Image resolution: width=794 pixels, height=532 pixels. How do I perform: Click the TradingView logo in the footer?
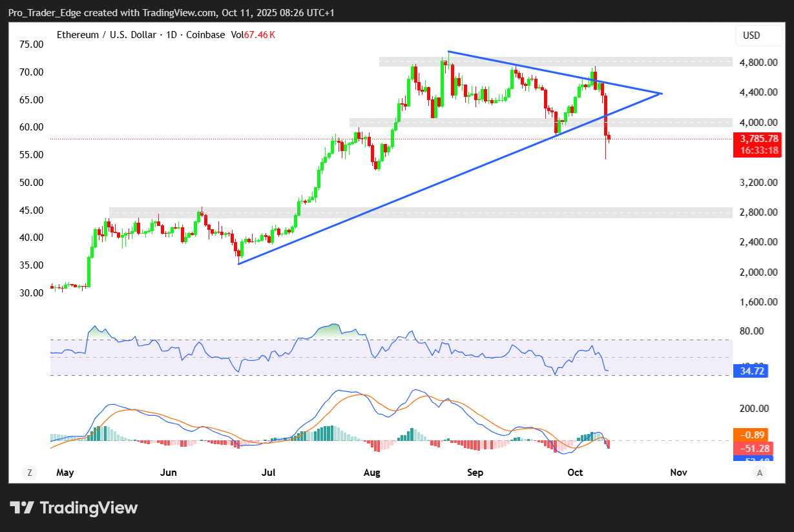tap(74, 507)
